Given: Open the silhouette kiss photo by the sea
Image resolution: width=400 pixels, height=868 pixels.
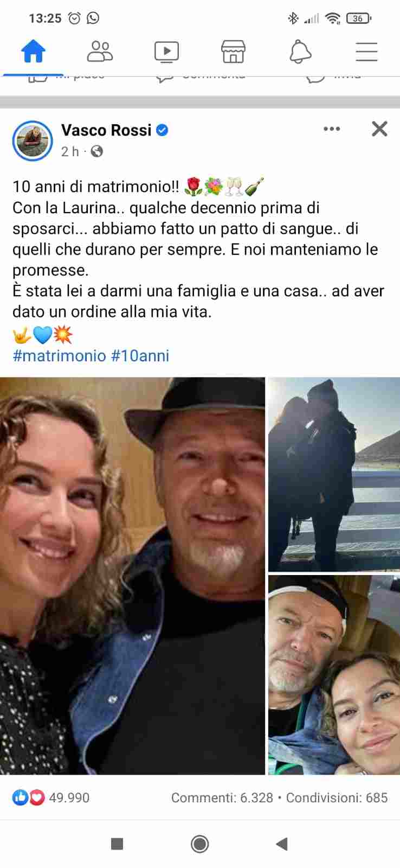Looking at the screenshot, I should coord(334,474).
